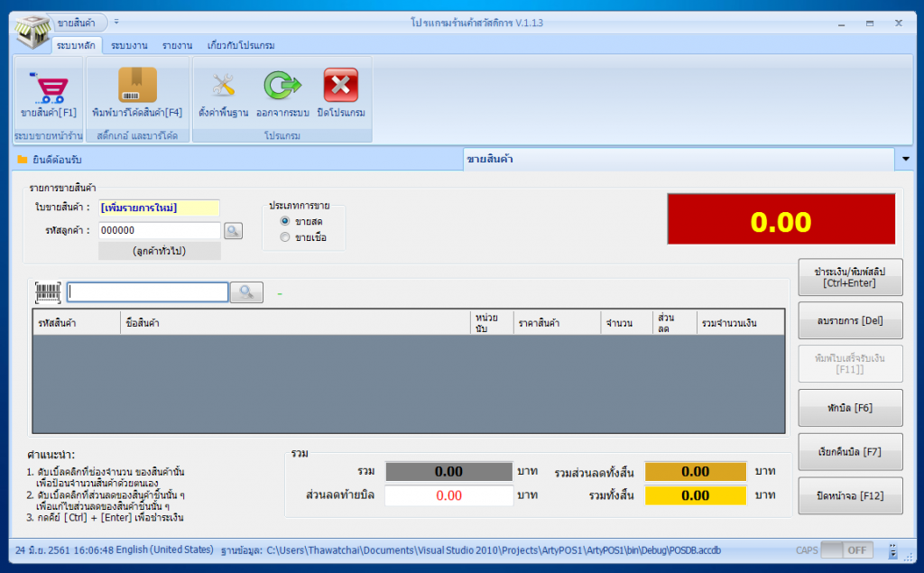Select the ขายสด cash sale radio button

pyautogui.click(x=285, y=221)
